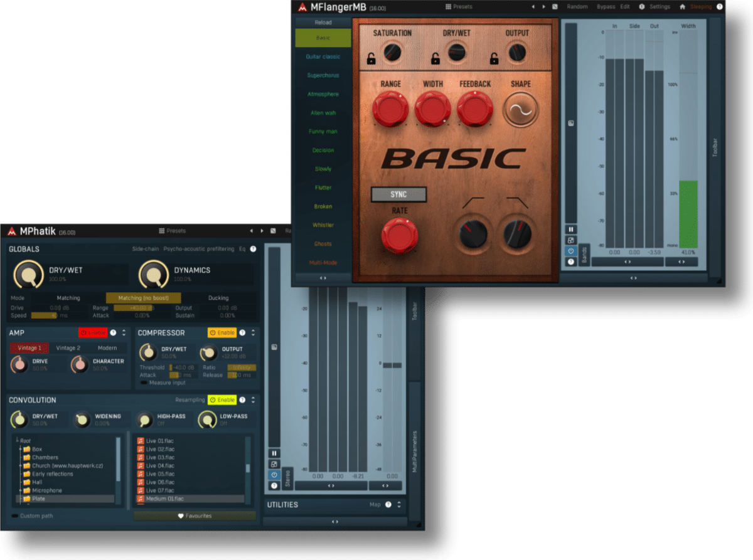This screenshot has height=560, width=753.
Task: Click the meter popup icon in MFlangerMB
Action: (571, 240)
